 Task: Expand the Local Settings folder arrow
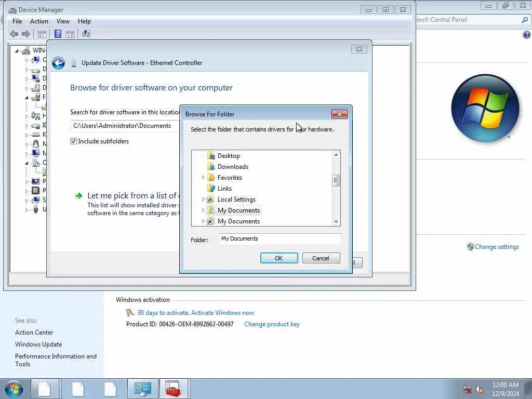click(203, 199)
